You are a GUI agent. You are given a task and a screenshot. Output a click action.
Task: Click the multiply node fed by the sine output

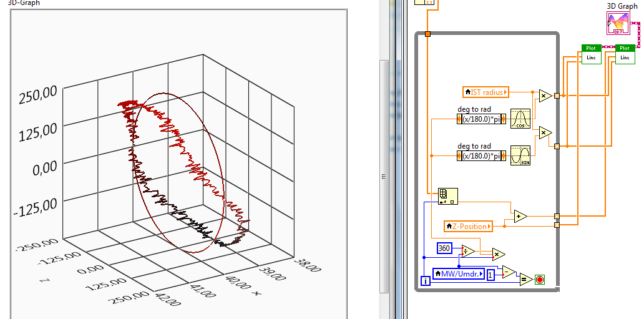pos(545,133)
